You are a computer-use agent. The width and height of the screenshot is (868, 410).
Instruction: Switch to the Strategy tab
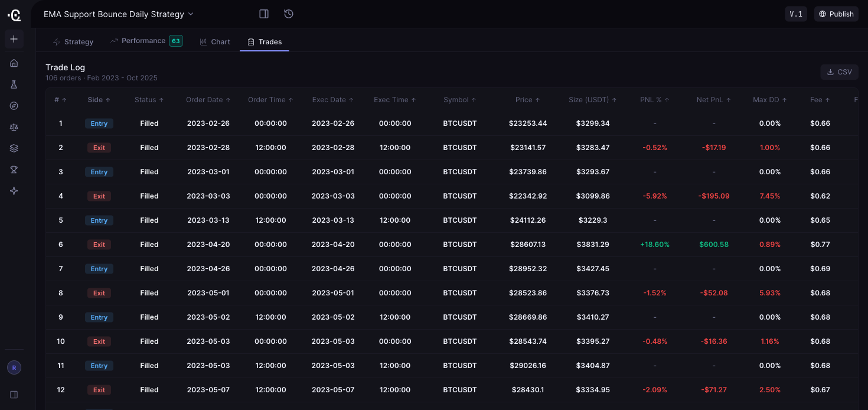coord(73,42)
